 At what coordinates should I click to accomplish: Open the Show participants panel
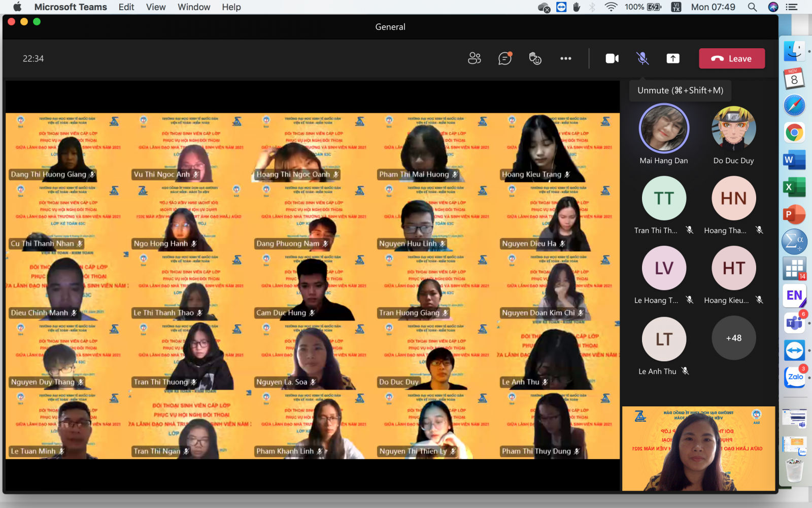coord(474,58)
